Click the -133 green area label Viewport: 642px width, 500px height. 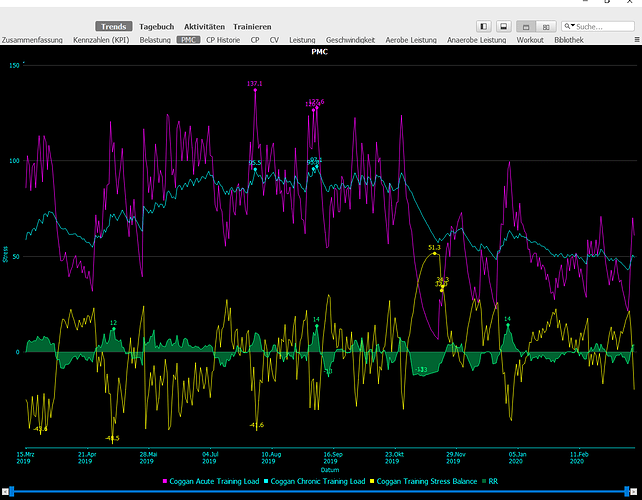coord(421,369)
